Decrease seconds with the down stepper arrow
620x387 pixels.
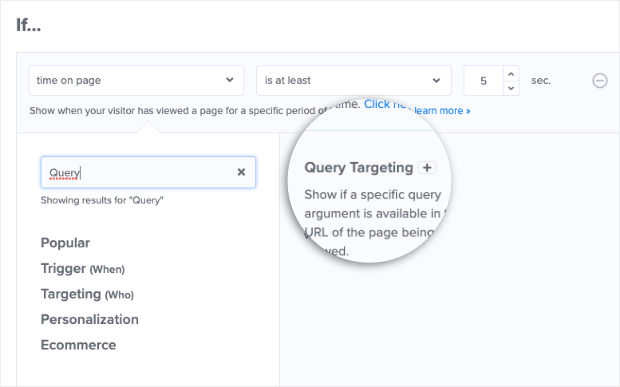coord(511,88)
